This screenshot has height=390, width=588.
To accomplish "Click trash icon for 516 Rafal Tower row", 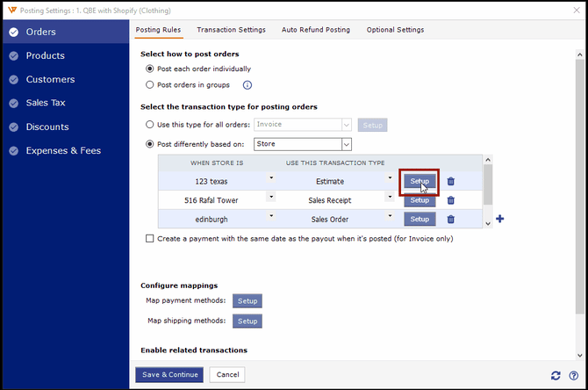I will pos(451,200).
